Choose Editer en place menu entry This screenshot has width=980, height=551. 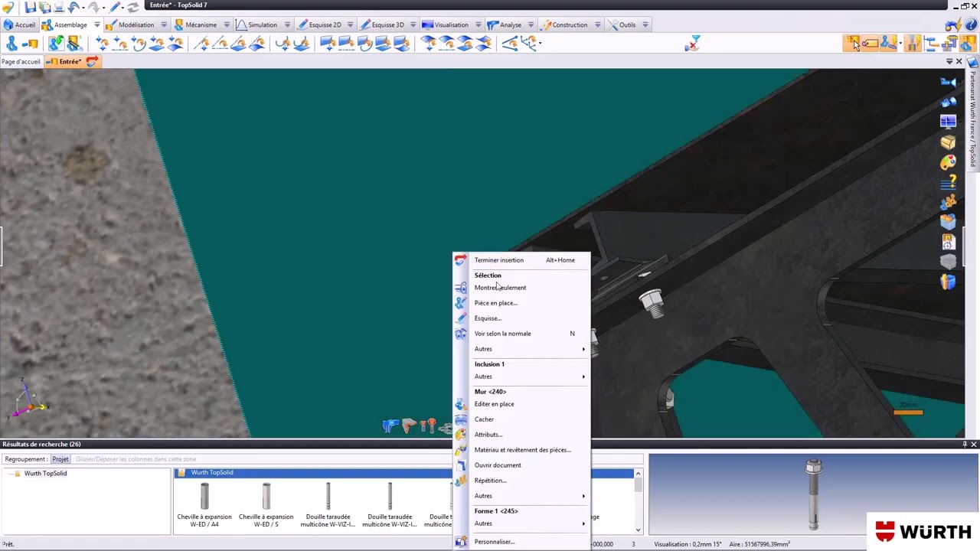click(522, 404)
